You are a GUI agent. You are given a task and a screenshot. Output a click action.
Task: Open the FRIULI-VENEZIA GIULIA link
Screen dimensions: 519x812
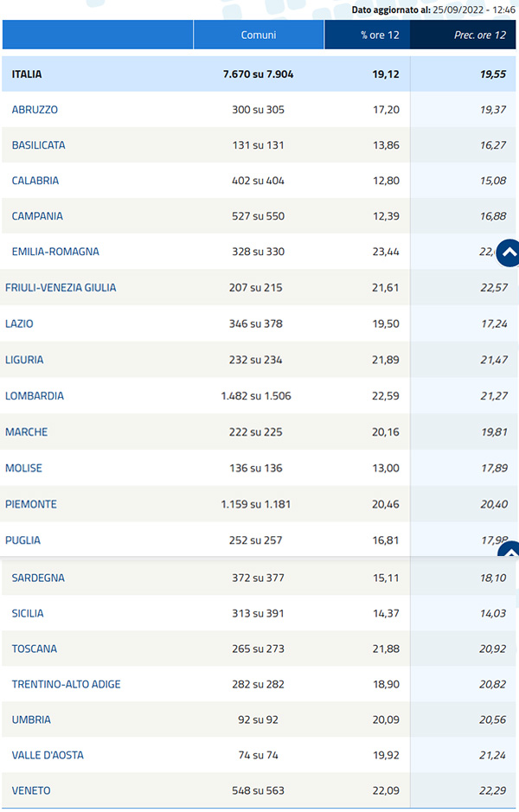(61, 287)
